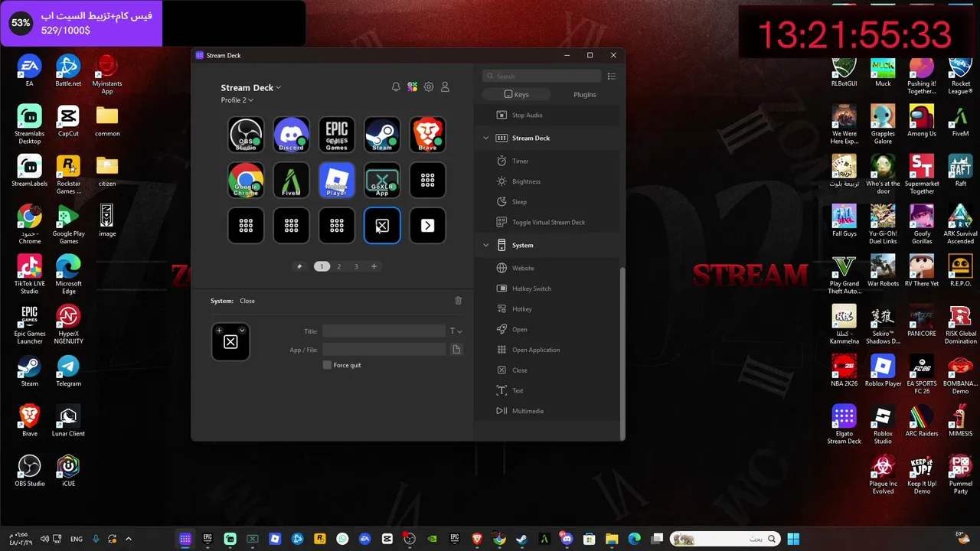The height and width of the screenshot is (551, 980).
Task: Open the Stream Deck account profile icon
Action: click(x=445, y=87)
